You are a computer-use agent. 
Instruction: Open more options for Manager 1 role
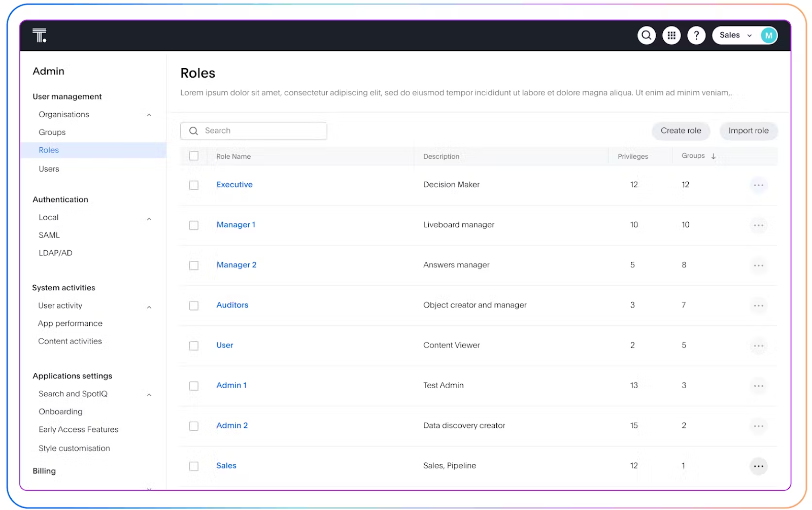pyautogui.click(x=758, y=225)
